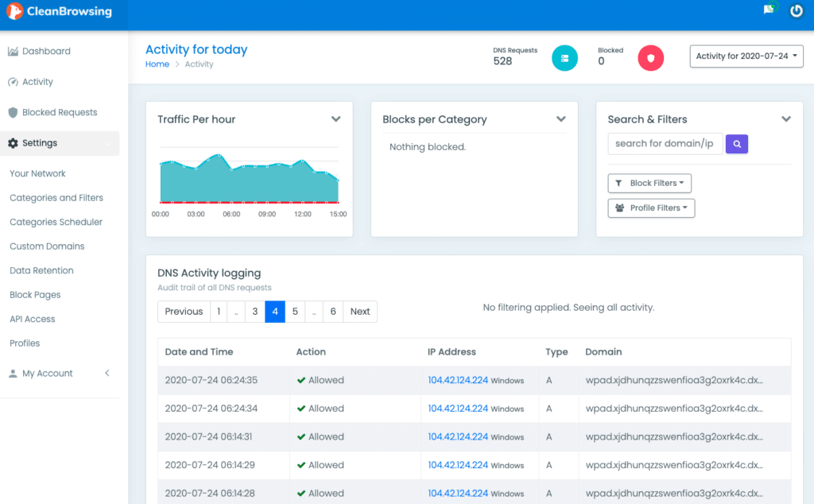Select Categories Scheduler item
814x504 pixels.
[56, 222]
